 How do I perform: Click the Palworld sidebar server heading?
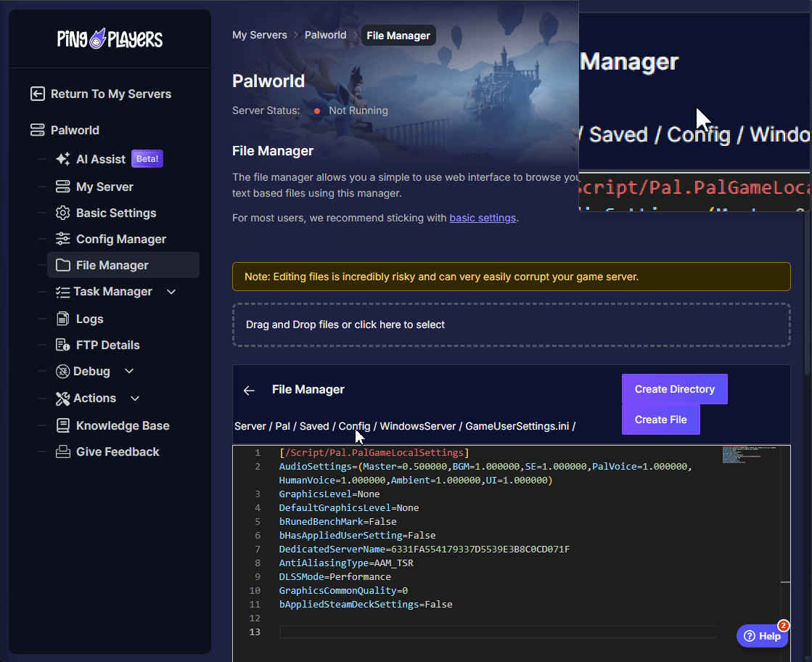[75, 130]
